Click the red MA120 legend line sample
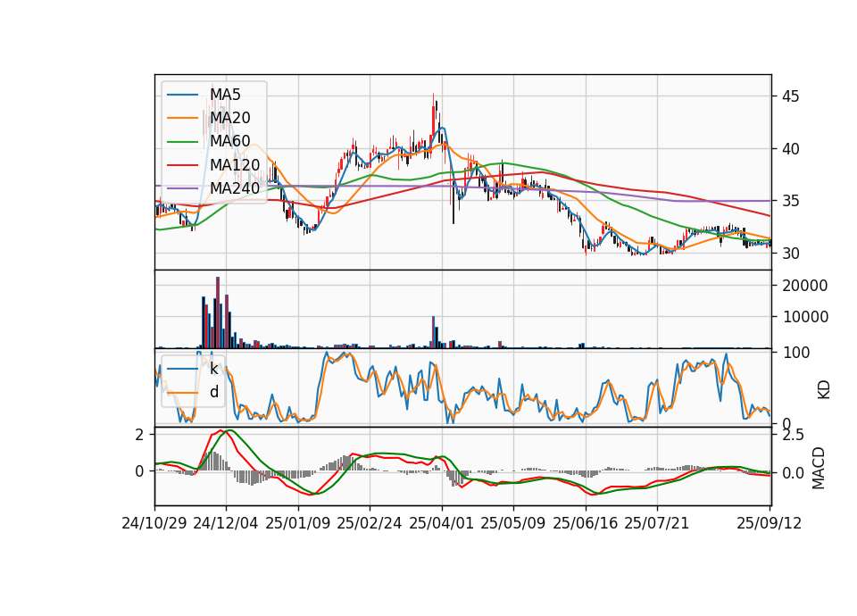Image resolution: width=857 pixels, height=616 pixels. [182, 165]
